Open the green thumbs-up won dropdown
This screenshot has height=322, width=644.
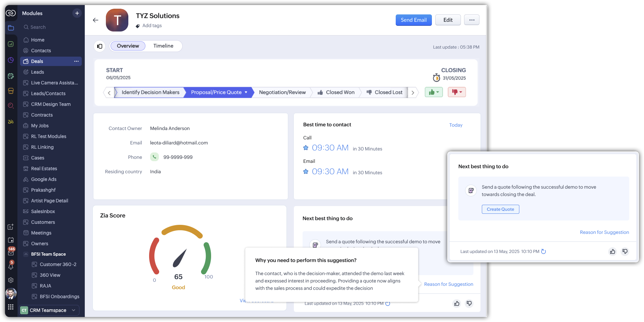[434, 92]
